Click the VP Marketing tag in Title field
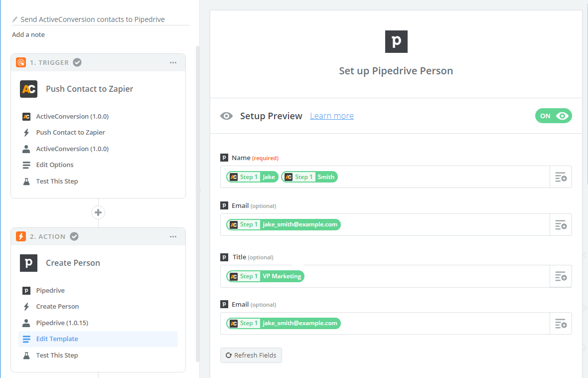 [266, 276]
